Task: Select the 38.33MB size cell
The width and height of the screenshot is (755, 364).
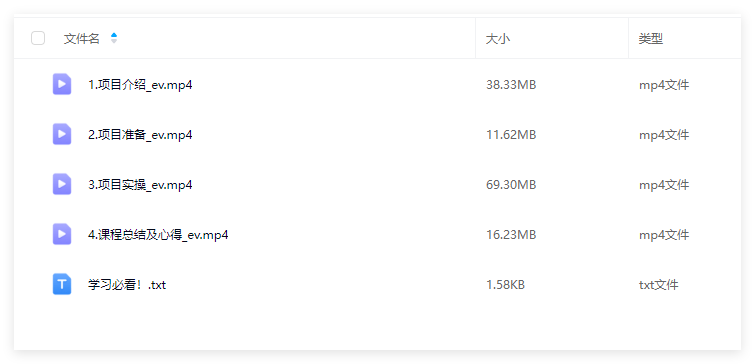Action: [x=511, y=85]
